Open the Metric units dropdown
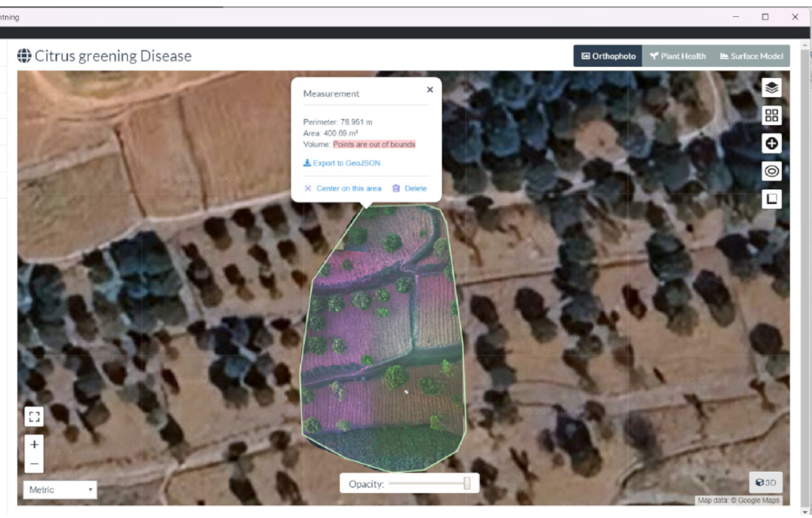This screenshot has width=812, height=518. tap(60, 489)
